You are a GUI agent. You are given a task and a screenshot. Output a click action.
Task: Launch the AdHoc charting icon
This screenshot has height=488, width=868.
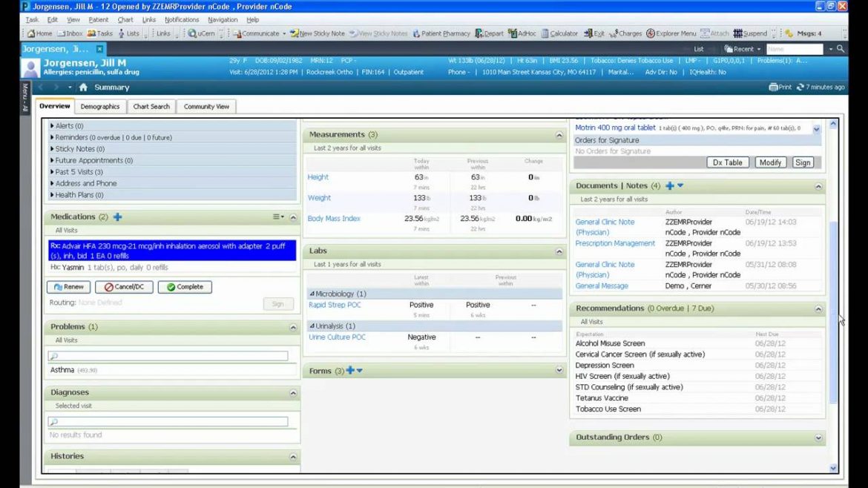click(x=522, y=33)
